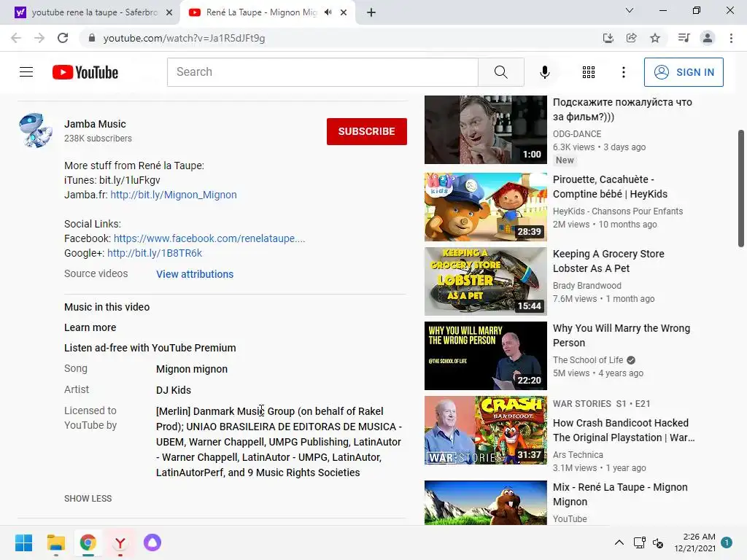Open Yandex browser from taskbar

120,542
